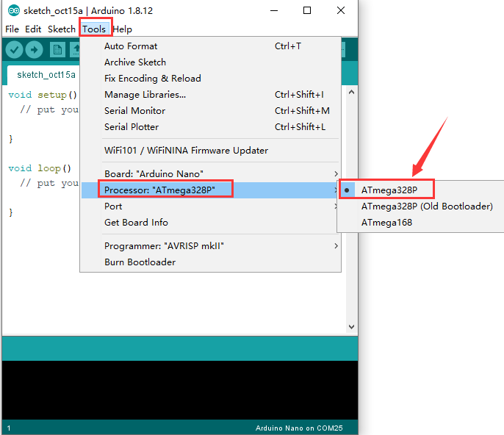Click the editor scrollbar down arrow
504x435 pixels.
[x=352, y=327]
